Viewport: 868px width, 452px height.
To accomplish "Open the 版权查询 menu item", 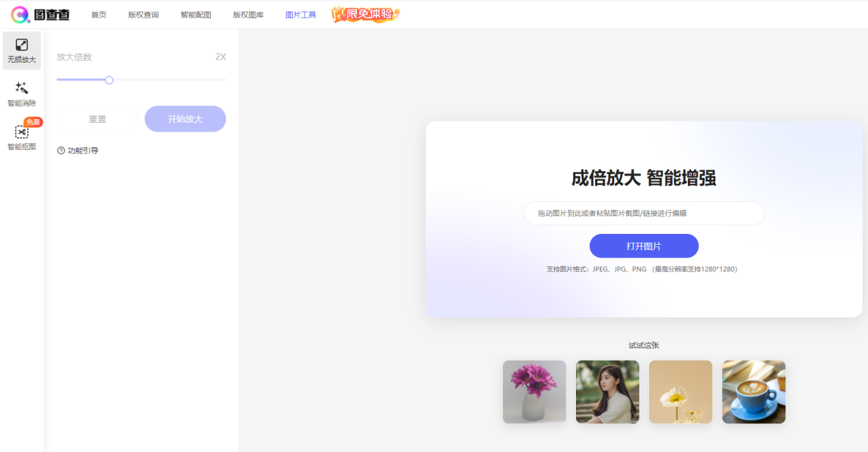I will [143, 14].
